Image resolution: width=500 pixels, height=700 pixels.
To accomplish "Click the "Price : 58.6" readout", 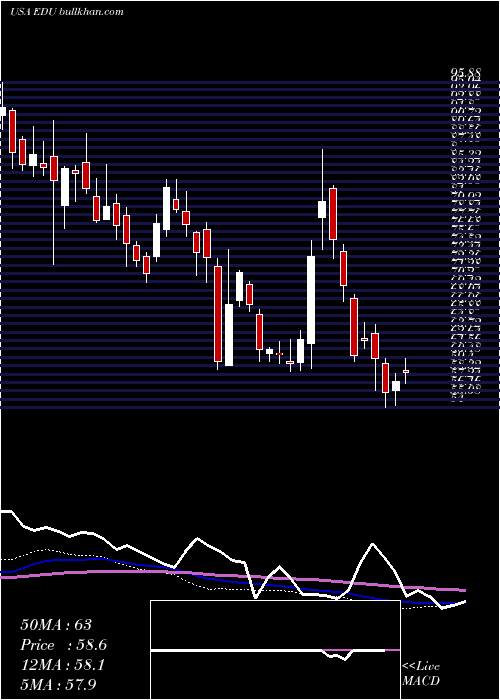I will [x=63, y=645].
